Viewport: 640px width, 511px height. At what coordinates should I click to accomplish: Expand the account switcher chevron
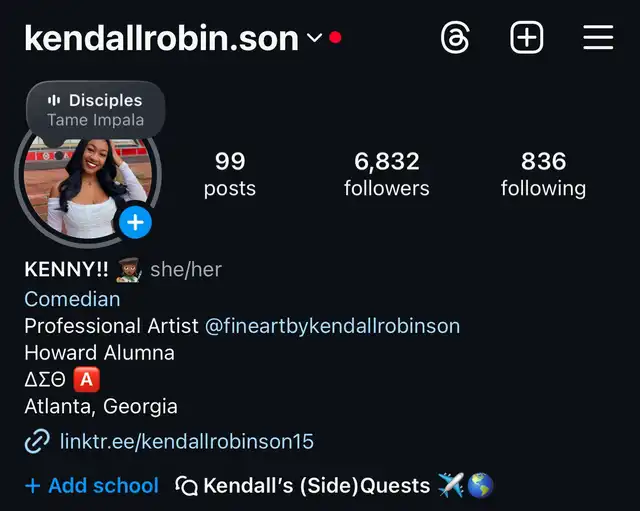(x=314, y=38)
